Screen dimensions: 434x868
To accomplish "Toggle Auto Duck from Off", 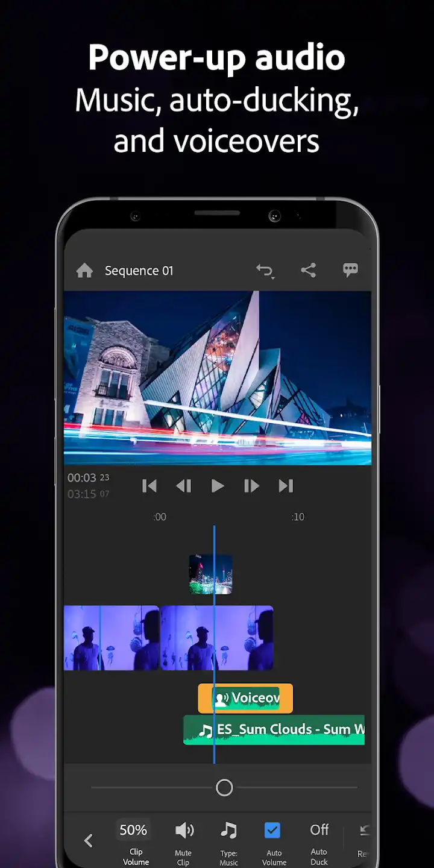I will (319, 841).
